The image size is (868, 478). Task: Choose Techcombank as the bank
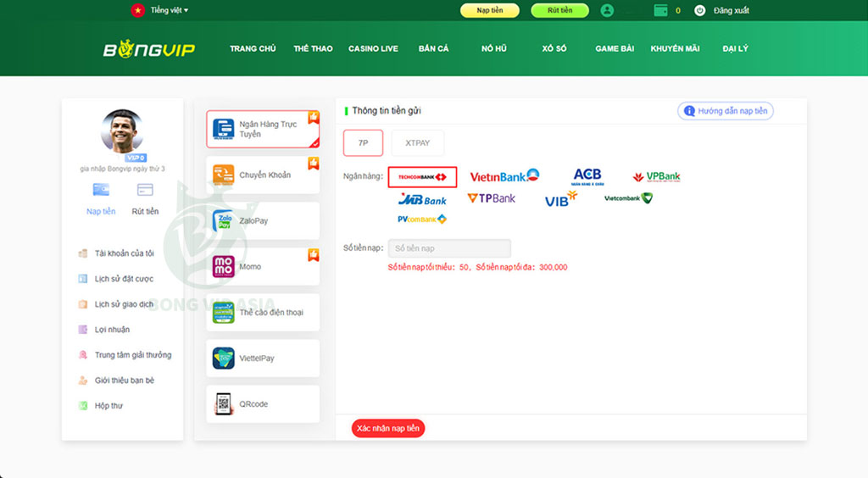(422, 177)
